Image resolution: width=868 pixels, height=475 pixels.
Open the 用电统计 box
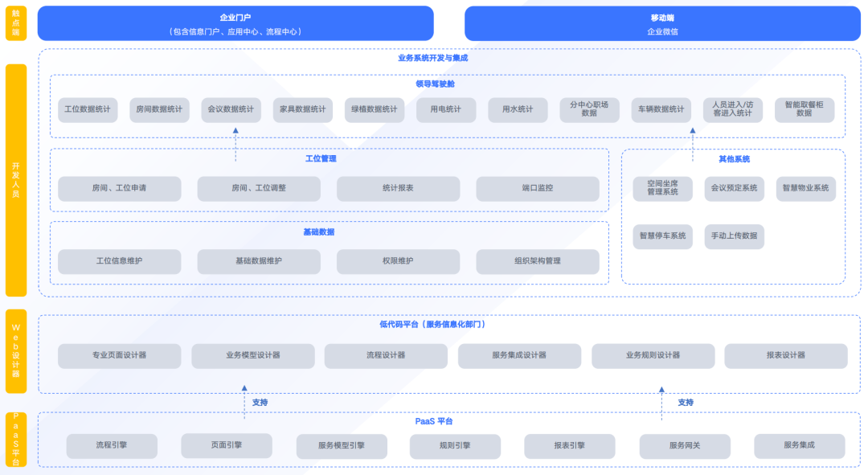[x=445, y=109]
